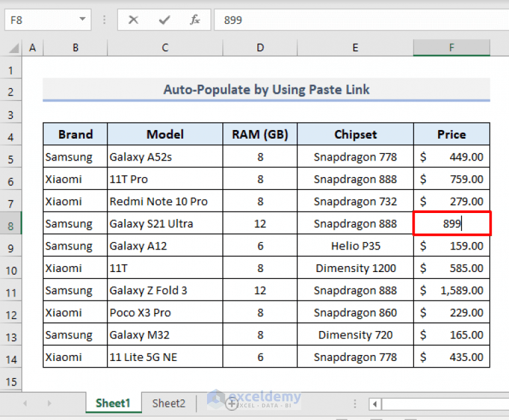Image resolution: width=509 pixels, height=420 pixels.
Task: Cancel the cell entry with X icon
Action: (133, 20)
